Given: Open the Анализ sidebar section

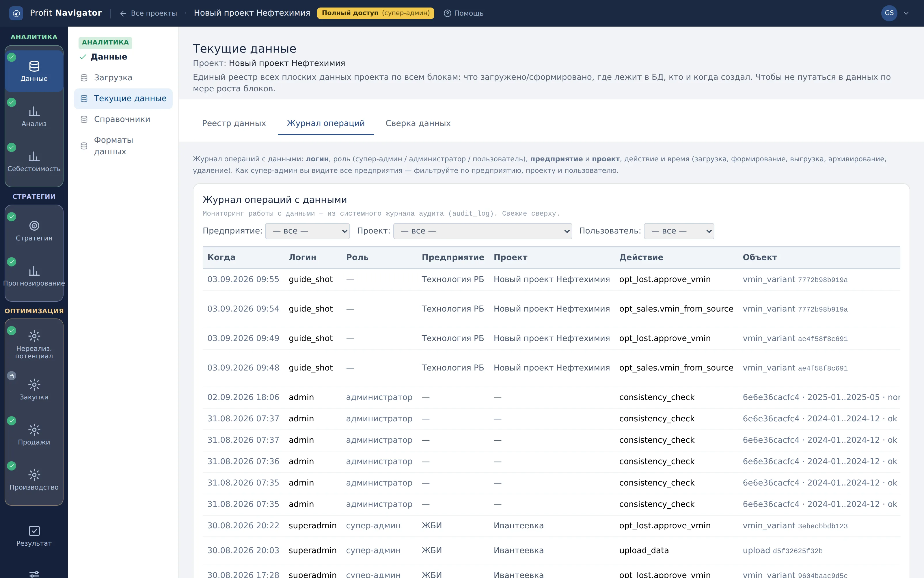Looking at the screenshot, I should click(x=34, y=116).
